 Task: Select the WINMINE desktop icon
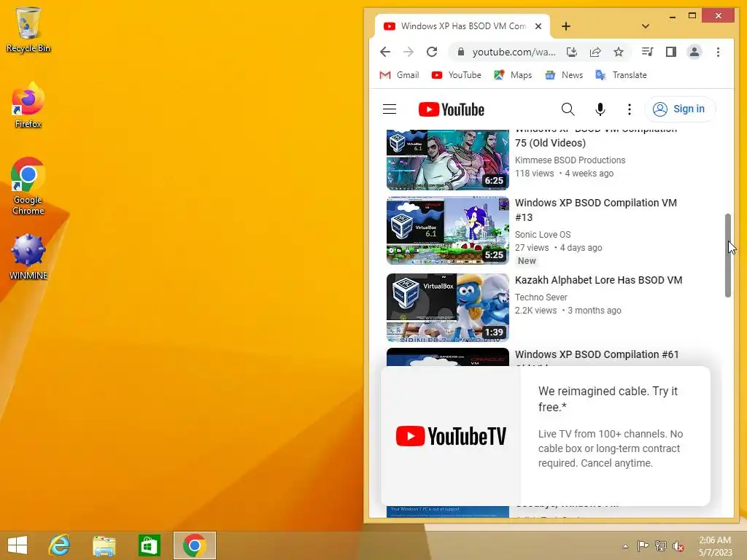click(28, 257)
